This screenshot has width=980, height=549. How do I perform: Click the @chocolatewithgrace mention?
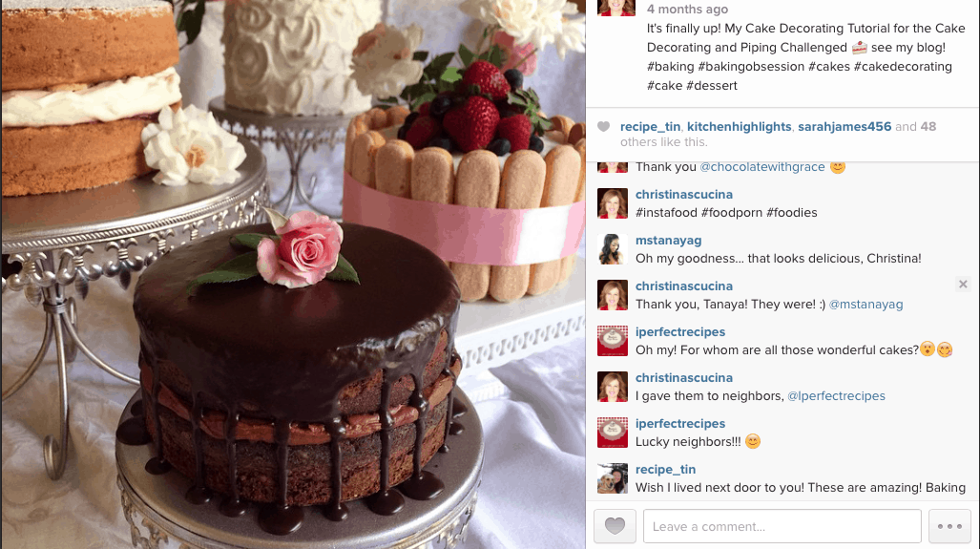coord(761,167)
